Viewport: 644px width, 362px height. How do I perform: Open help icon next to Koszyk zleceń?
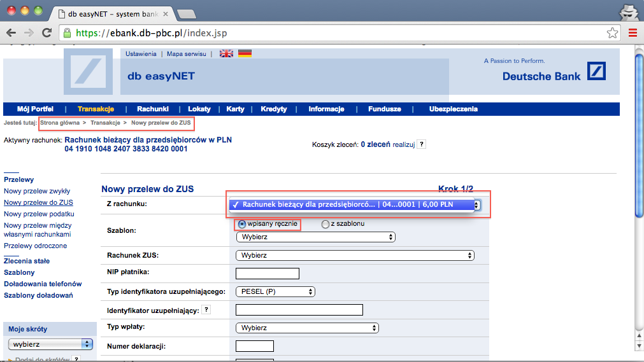point(422,144)
